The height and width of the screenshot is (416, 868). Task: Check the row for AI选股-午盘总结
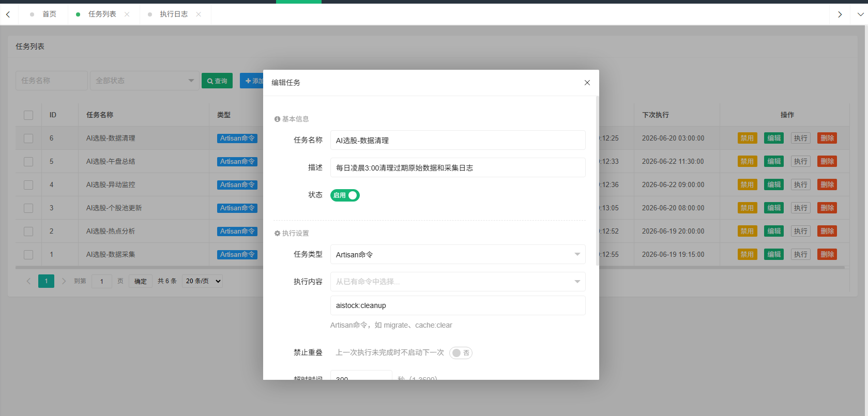[28, 162]
